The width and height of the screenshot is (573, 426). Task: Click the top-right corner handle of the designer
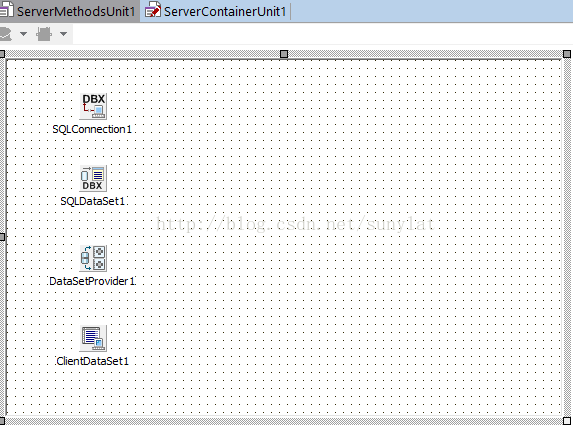pyautogui.click(x=567, y=54)
